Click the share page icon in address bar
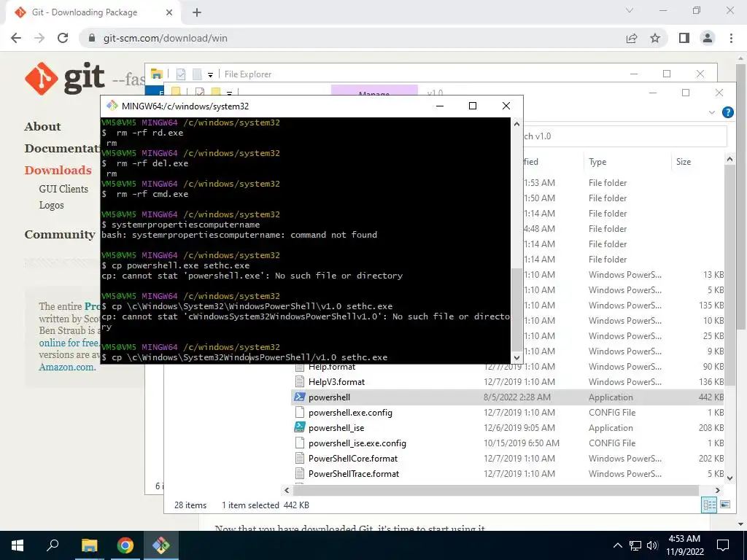 tap(632, 38)
